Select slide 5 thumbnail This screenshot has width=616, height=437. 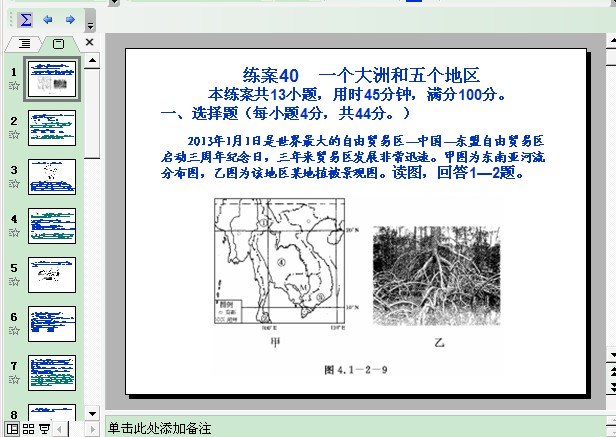(x=51, y=273)
